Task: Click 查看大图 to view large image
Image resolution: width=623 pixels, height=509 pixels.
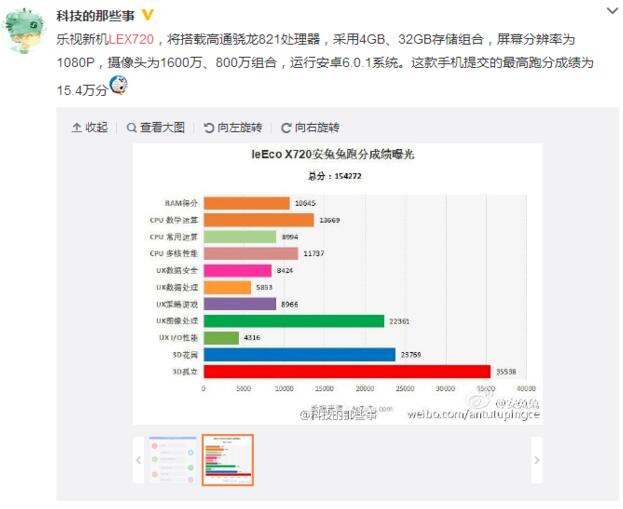Action: tap(156, 128)
